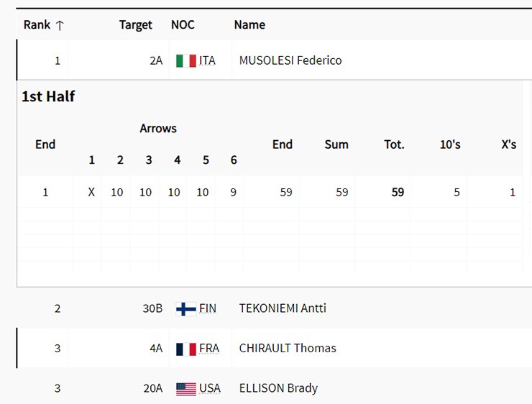Click the Finland flag icon

(185, 309)
